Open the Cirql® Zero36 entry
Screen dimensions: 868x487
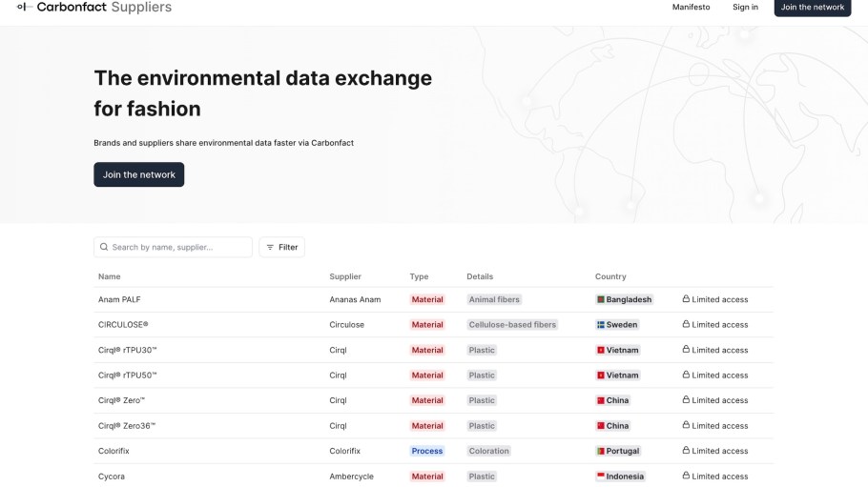tap(127, 426)
